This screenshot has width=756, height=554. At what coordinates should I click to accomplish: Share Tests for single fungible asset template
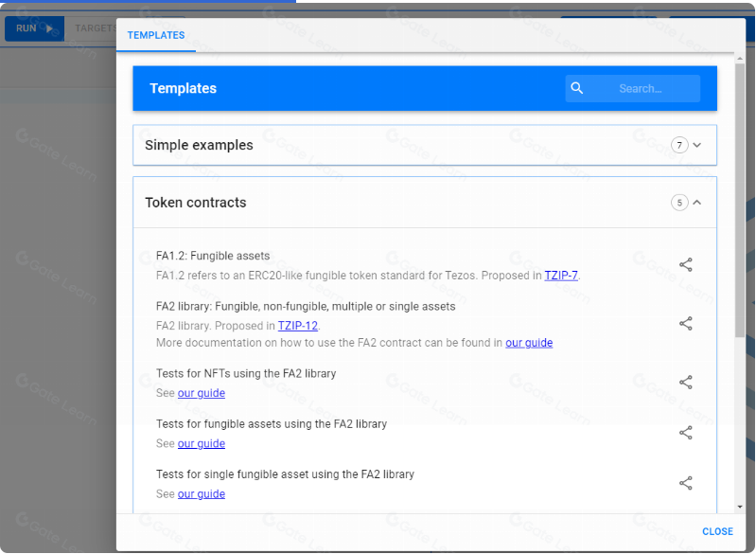(686, 483)
